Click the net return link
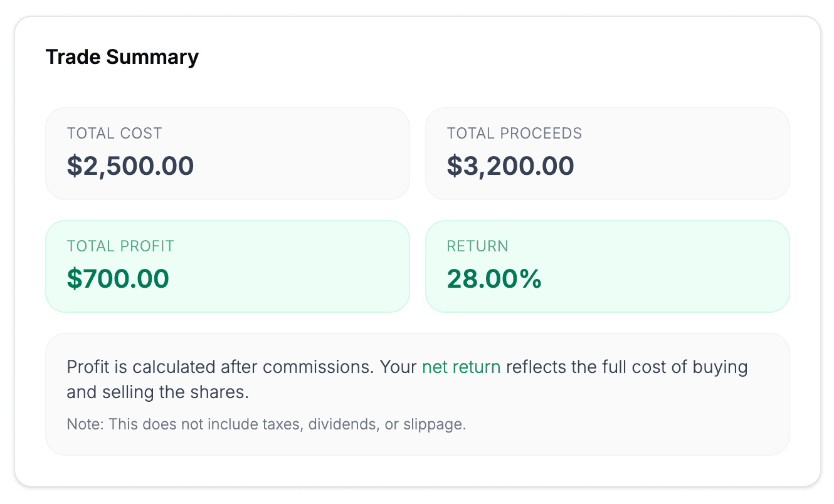The image size is (834, 504). 460,367
